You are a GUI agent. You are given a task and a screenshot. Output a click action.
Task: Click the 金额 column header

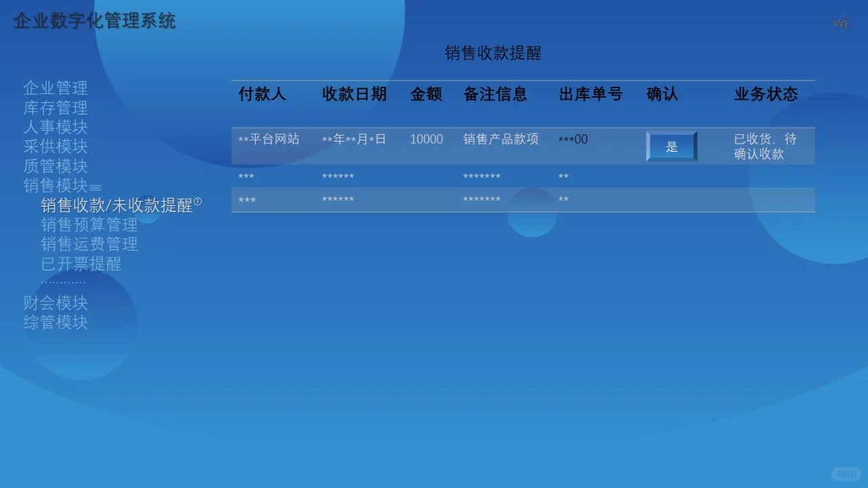(427, 94)
